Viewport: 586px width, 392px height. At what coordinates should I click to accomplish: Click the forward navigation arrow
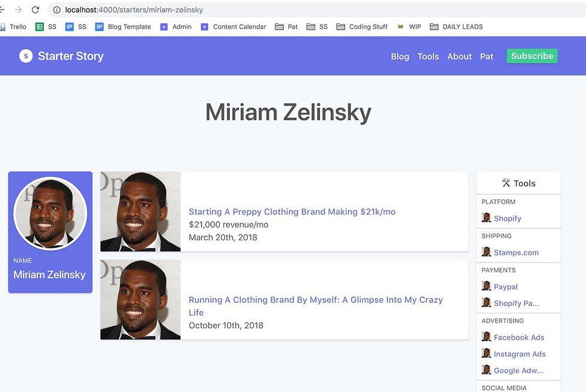[18, 10]
